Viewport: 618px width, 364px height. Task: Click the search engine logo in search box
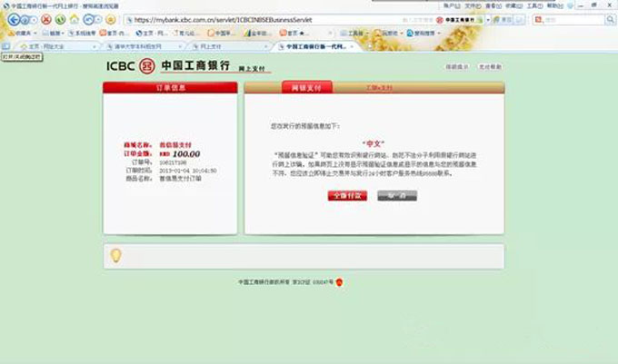[x=538, y=19]
